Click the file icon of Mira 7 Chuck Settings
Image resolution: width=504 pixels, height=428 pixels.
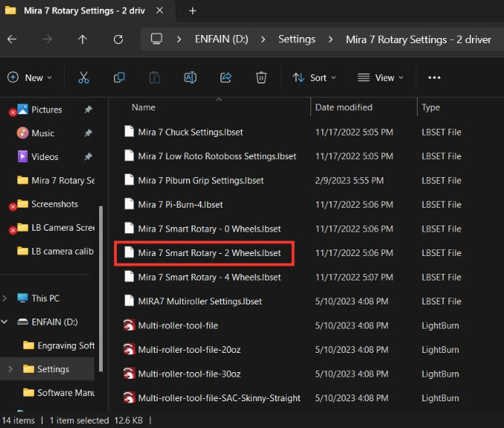point(130,132)
